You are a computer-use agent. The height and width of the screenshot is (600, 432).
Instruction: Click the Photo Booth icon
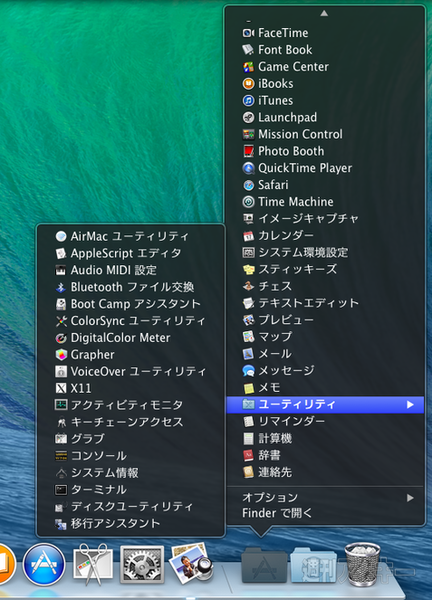(x=248, y=151)
